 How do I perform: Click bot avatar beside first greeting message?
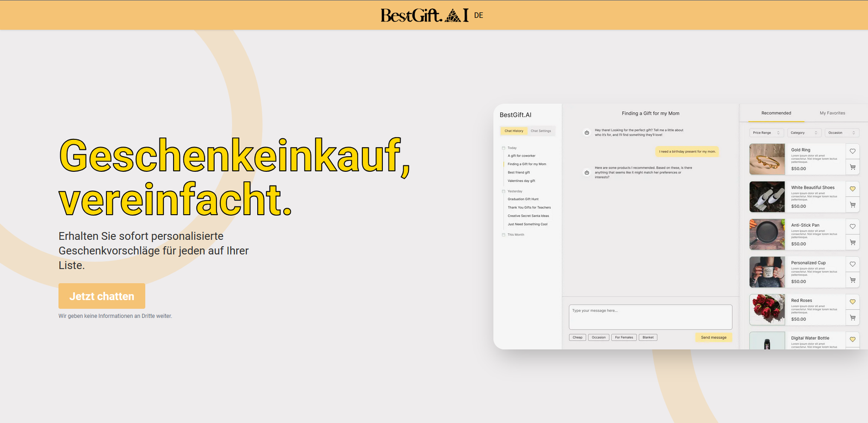[586, 132]
